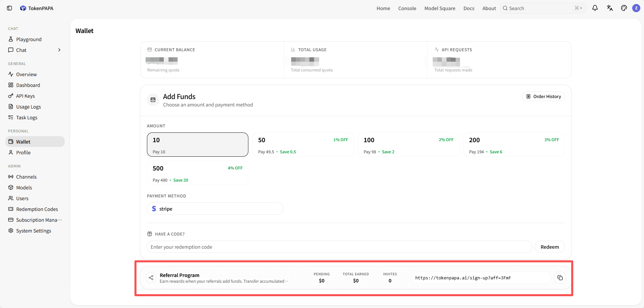
Task: Open Docs in top navigation
Action: coord(469,8)
